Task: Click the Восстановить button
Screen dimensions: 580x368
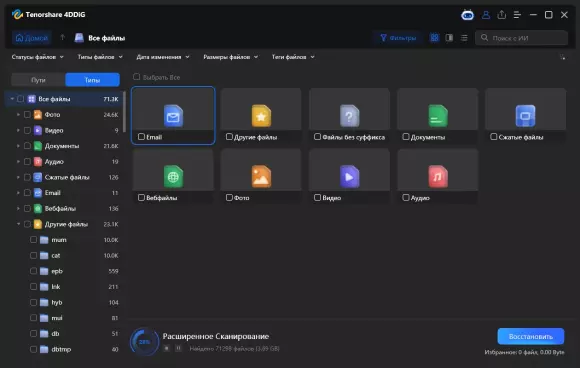Action: coord(531,337)
